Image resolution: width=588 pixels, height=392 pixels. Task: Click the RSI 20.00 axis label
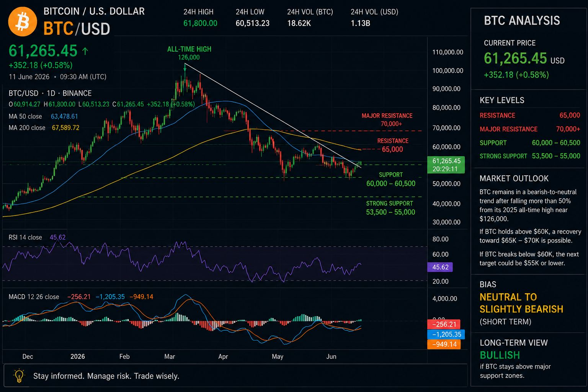pyautogui.click(x=440, y=281)
